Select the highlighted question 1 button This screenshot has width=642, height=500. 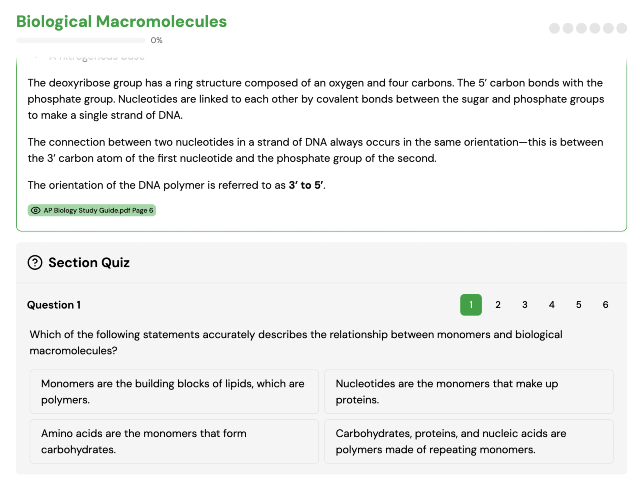pyautogui.click(x=471, y=305)
